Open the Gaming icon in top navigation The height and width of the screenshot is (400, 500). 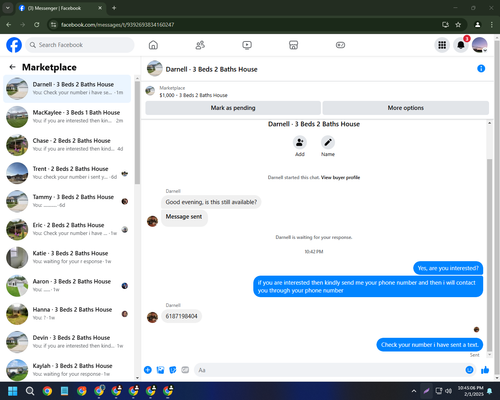(340, 45)
